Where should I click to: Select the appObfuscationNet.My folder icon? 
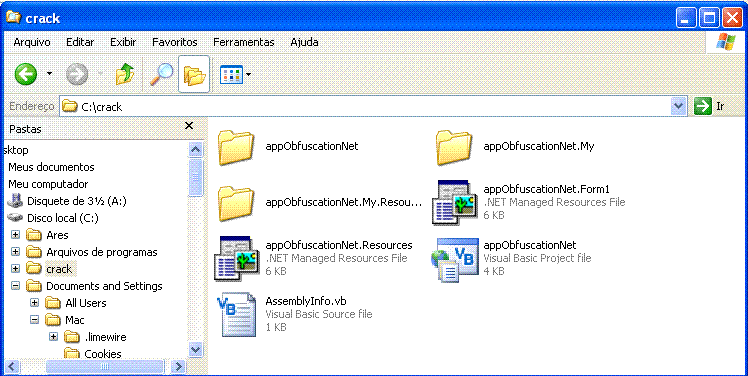pyautogui.click(x=454, y=147)
